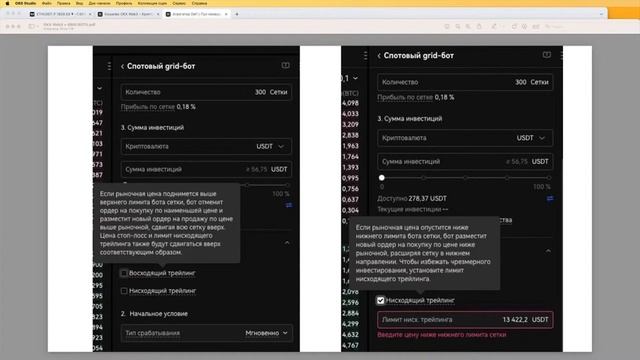Open Правка menu
The image size is (640, 360).
[x=63, y=3]
